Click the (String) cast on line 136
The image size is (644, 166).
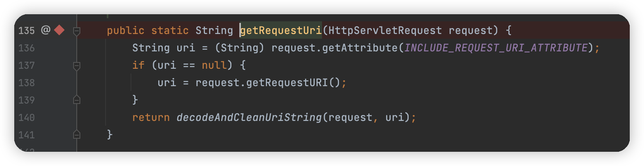(239, 48)
